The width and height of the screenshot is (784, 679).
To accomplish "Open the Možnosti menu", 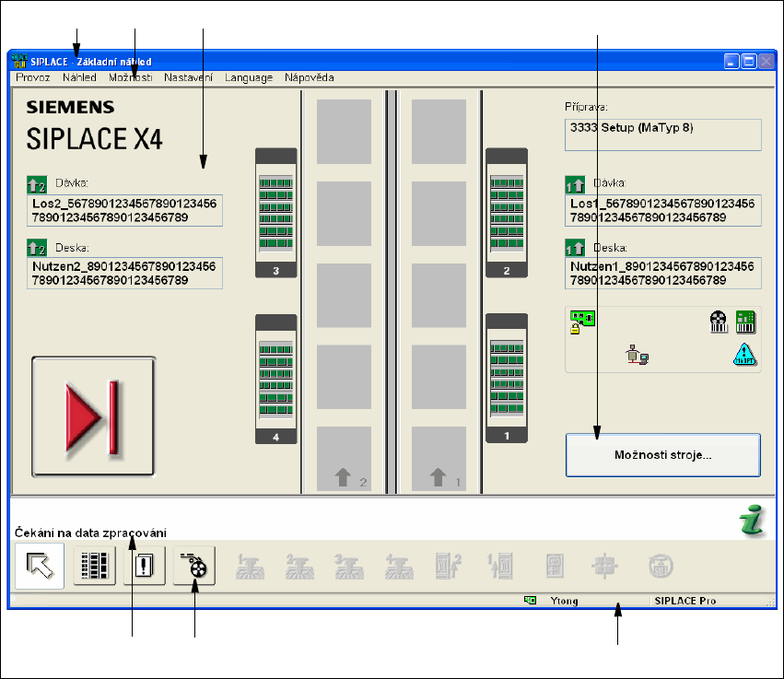I will (131, 77).
